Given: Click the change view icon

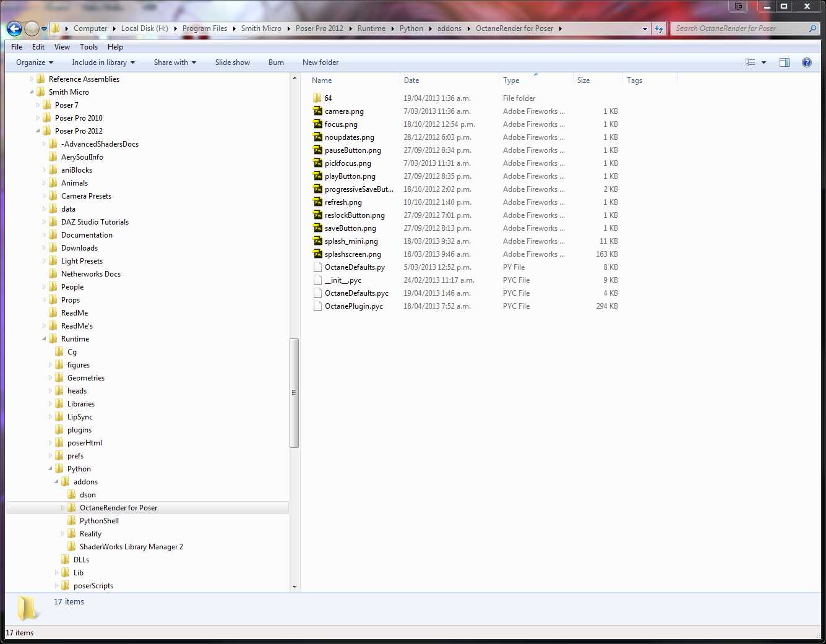Looking at the screenshot, I should (x=751, y=62).
